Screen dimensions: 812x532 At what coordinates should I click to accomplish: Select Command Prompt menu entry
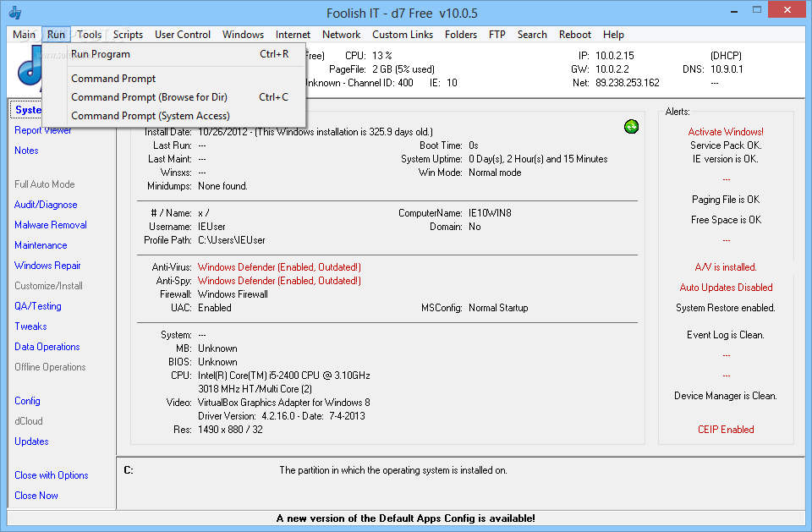point(174,78)
